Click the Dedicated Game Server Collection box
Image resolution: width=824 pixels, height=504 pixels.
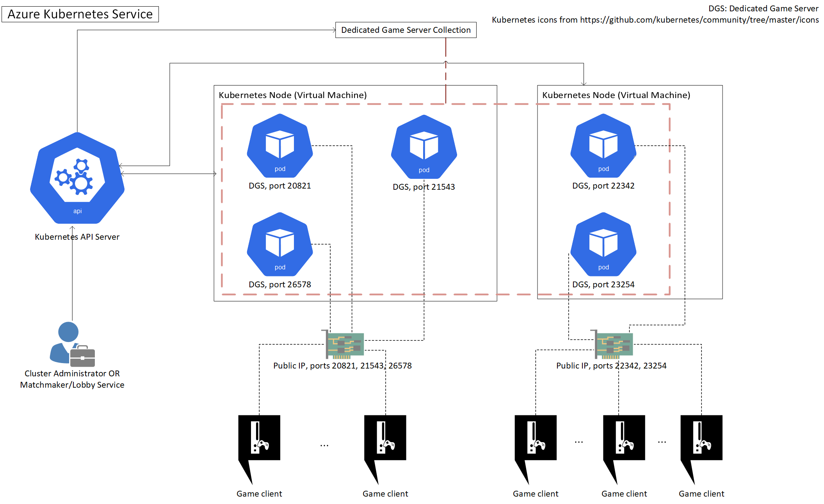pyautogui.click(x=406, y=30)
